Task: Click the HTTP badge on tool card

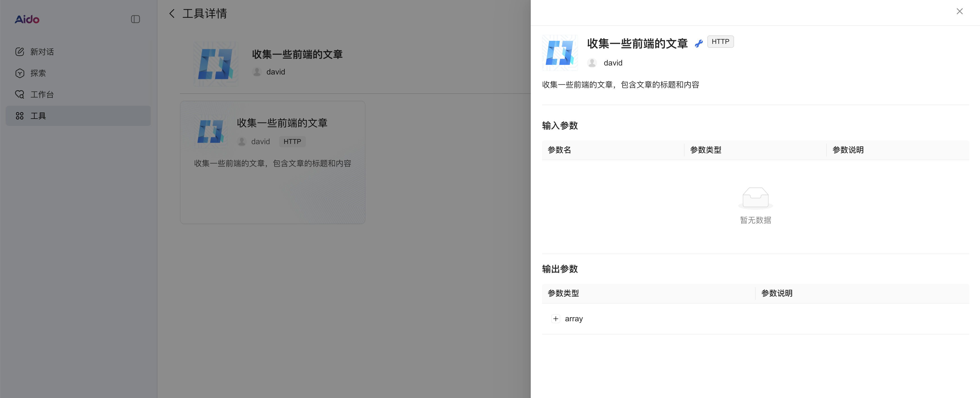Action: pyautogui.click(x=292, y=142)
